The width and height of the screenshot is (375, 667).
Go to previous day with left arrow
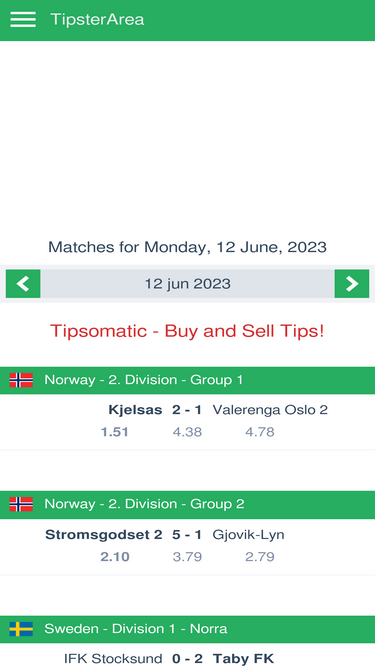pyautogui.click(x=23, y=284)
